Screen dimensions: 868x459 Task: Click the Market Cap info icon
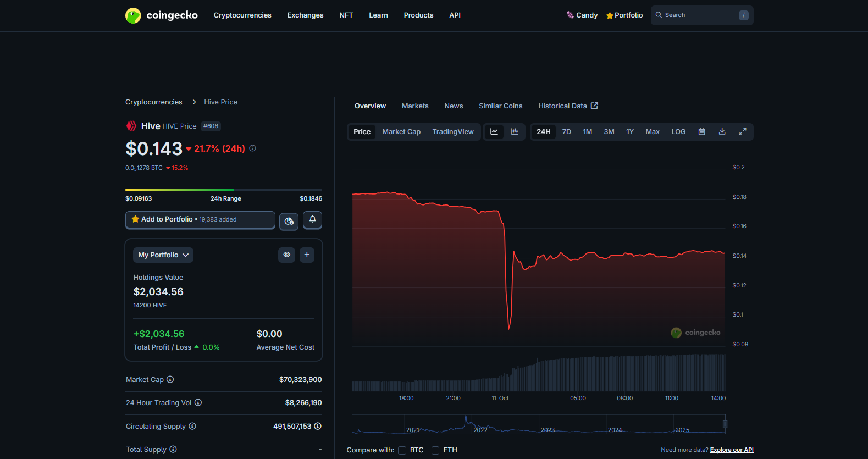tap(170, 380)
